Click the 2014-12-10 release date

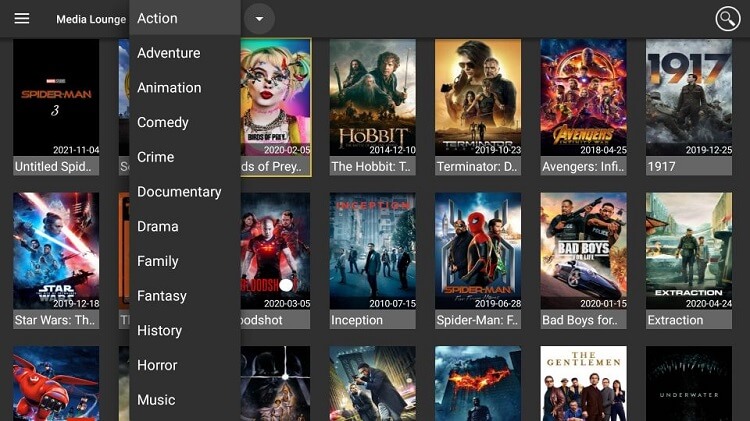pos(392,150)
